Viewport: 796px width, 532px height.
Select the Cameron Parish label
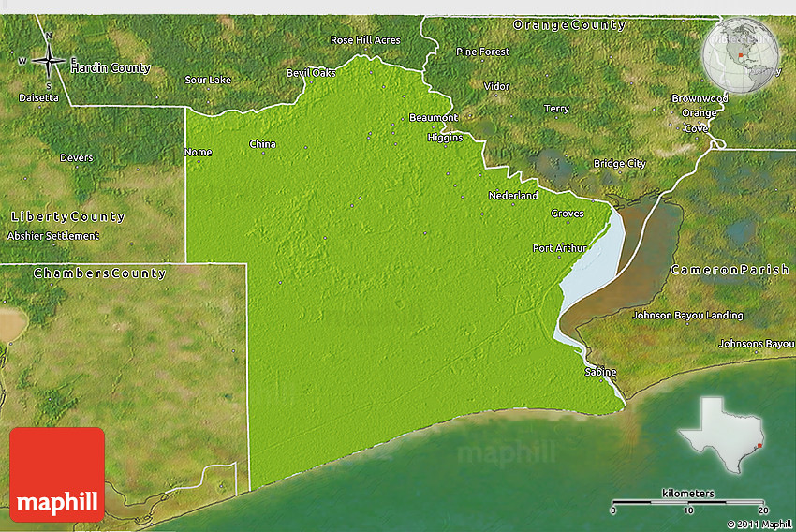730,270
